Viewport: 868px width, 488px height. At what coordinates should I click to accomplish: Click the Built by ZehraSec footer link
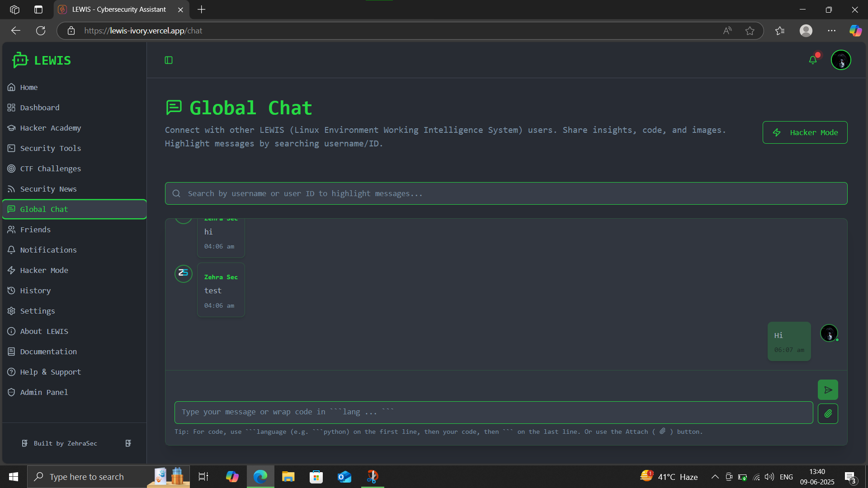[65, 443]
